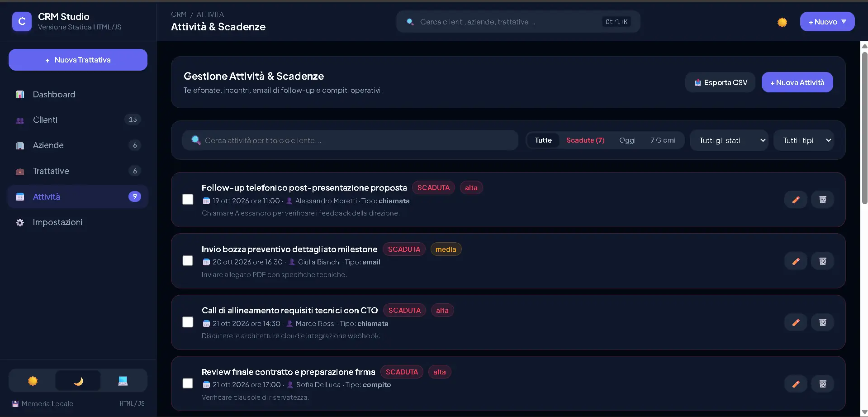Go to Trattative in the sidebar
The image size is (868, 417).
[78, 171]
